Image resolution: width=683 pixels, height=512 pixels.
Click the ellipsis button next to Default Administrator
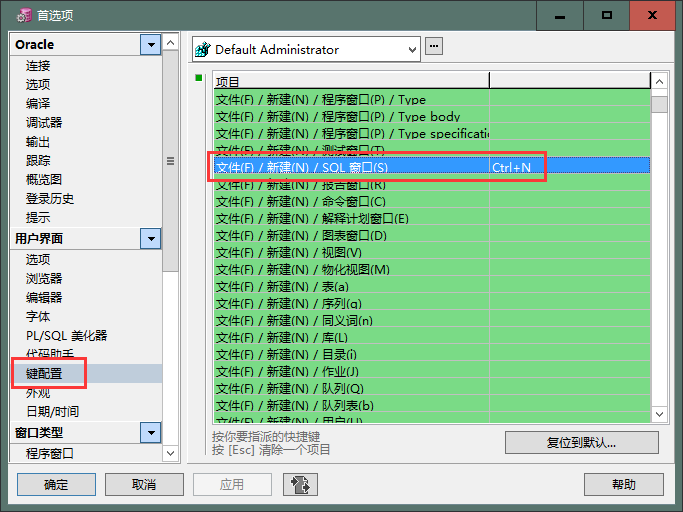[x=434, y=46]
